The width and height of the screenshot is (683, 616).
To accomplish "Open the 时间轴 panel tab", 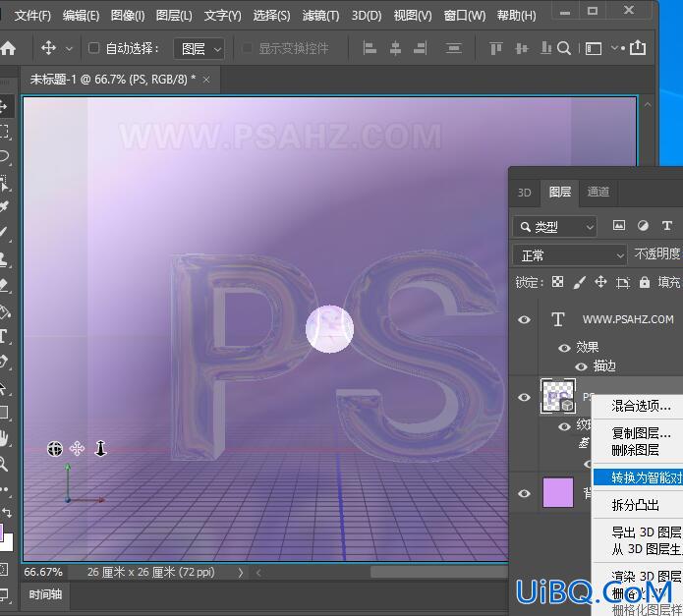I will [45, 594].
